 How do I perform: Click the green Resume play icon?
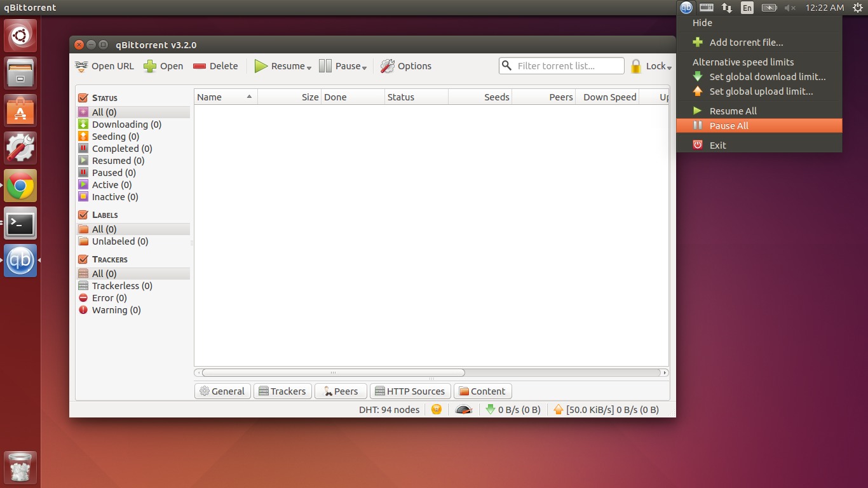[261, 66]
